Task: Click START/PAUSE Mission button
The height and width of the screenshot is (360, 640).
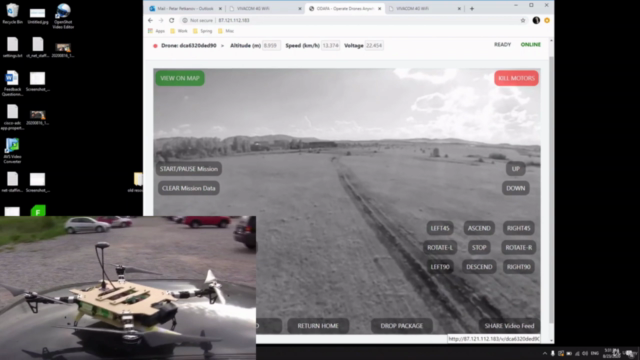Action: tap(189, 169)
